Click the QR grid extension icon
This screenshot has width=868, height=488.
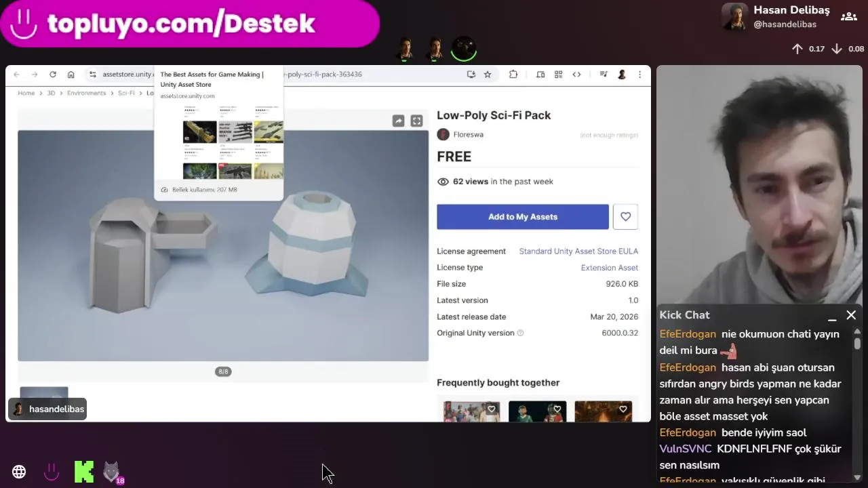click(559, 75)
